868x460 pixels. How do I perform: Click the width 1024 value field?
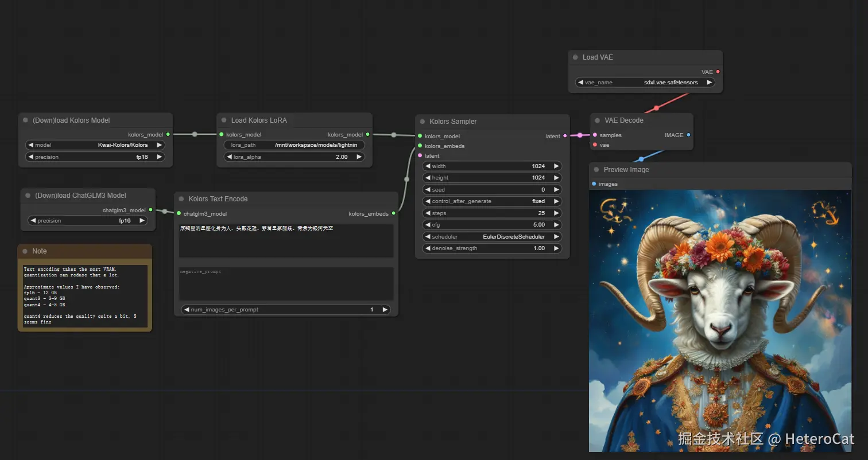[x=492, y=166]
